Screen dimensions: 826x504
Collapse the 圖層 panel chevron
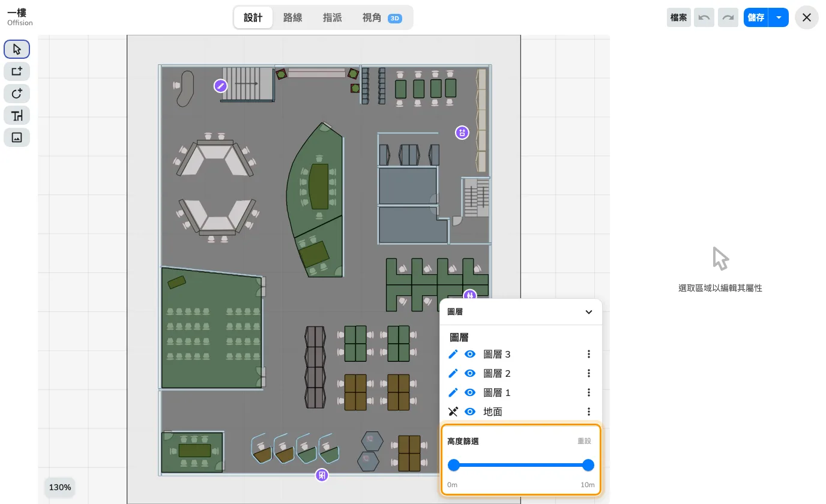(589, 312)
